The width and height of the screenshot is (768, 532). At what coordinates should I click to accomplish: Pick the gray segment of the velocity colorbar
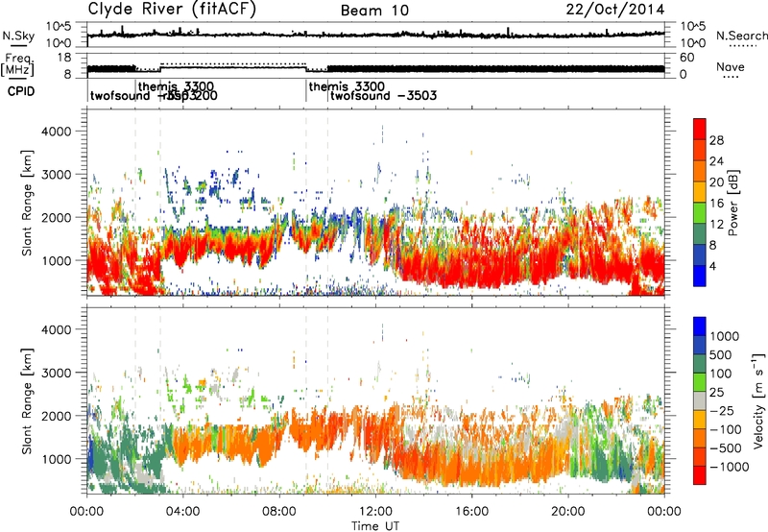700,401
